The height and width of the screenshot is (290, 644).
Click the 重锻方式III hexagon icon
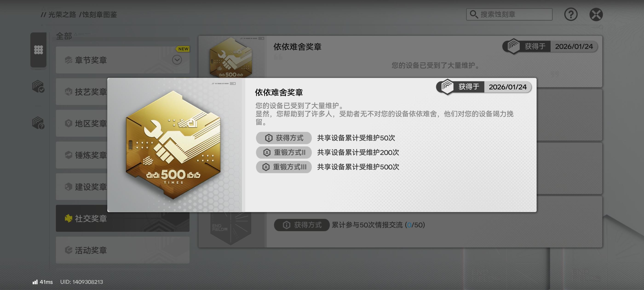pyautogui.click(x=266, y=167)
